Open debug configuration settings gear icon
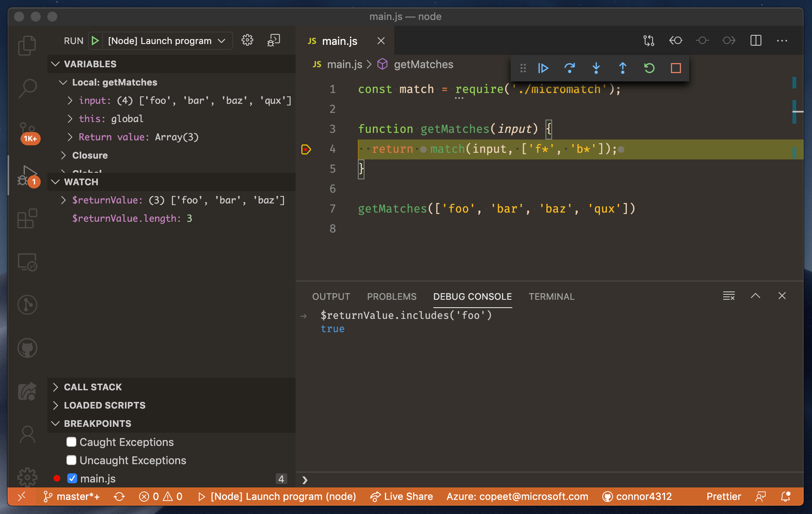Viewport: 812px width, 514px height. click(248, 40)
